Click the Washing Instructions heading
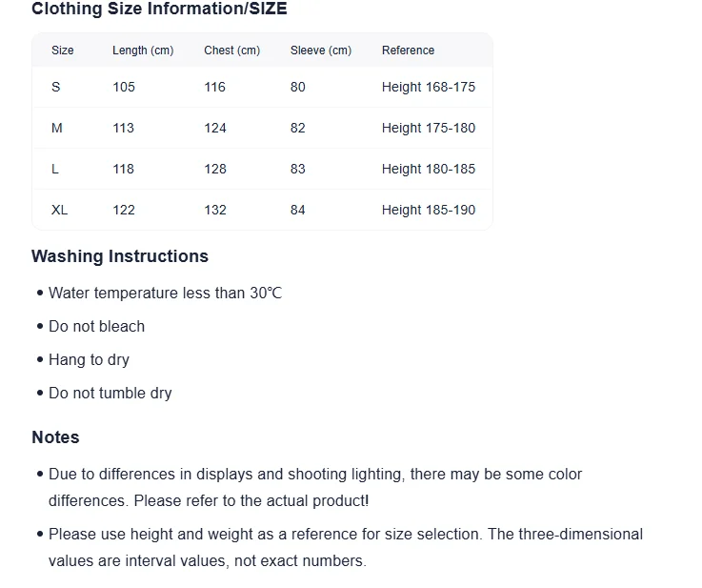 point(120,256)
